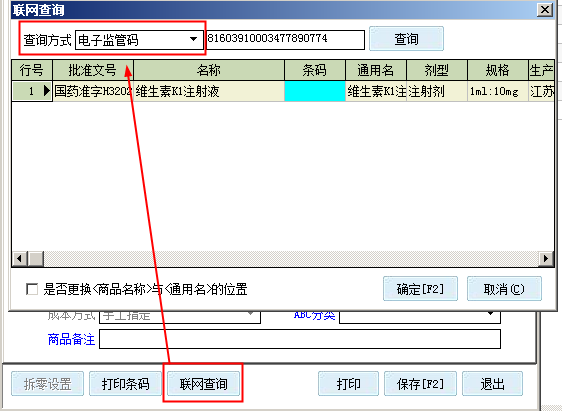This screenshot has height=411, width=562.
Task: Click the 联网查询 button
Action: pos(203,384)
